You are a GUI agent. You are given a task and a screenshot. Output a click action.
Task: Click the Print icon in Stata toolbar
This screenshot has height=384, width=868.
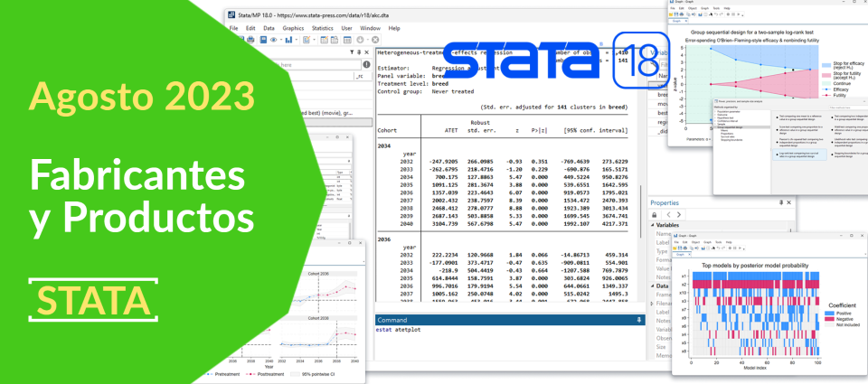pos(250,39)
